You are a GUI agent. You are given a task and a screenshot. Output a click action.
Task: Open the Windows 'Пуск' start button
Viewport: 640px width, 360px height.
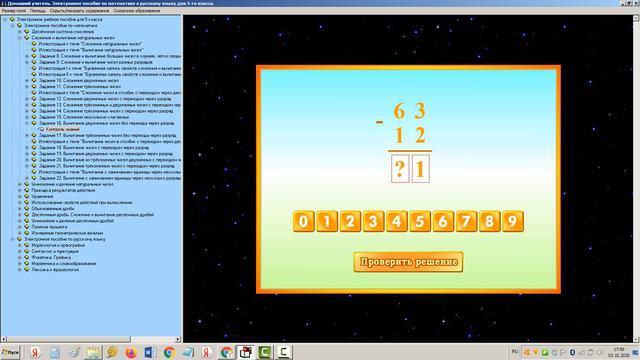[10, 352]
